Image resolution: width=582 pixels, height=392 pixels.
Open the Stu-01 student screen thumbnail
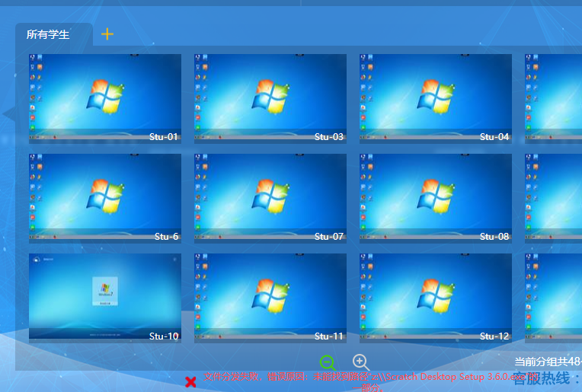tap(105, 98)
